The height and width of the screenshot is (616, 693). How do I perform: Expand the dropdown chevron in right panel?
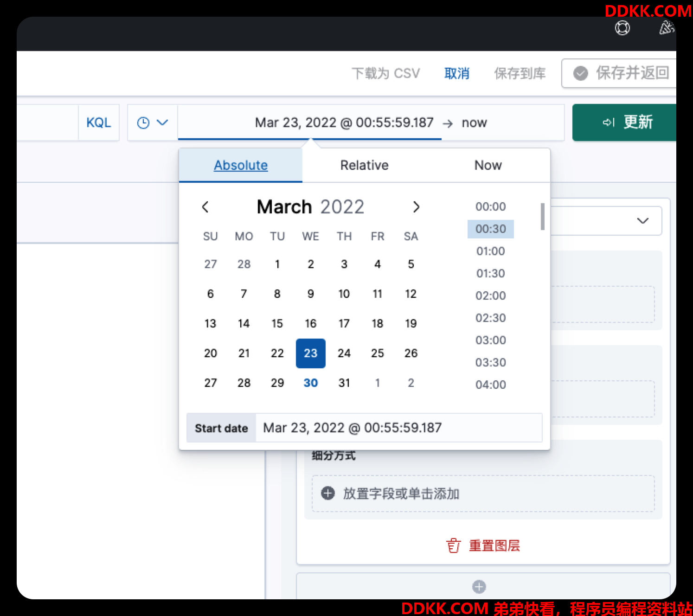[x=643, y=221]
